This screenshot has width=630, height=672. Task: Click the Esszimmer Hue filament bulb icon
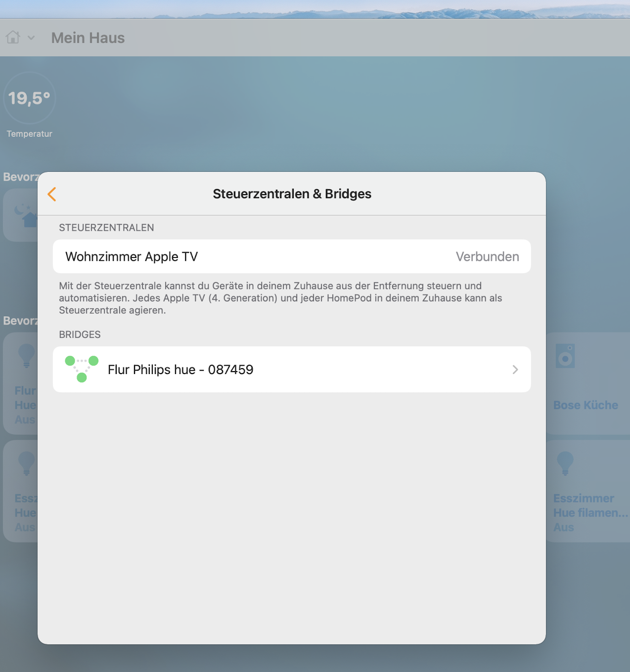[565, 463]
